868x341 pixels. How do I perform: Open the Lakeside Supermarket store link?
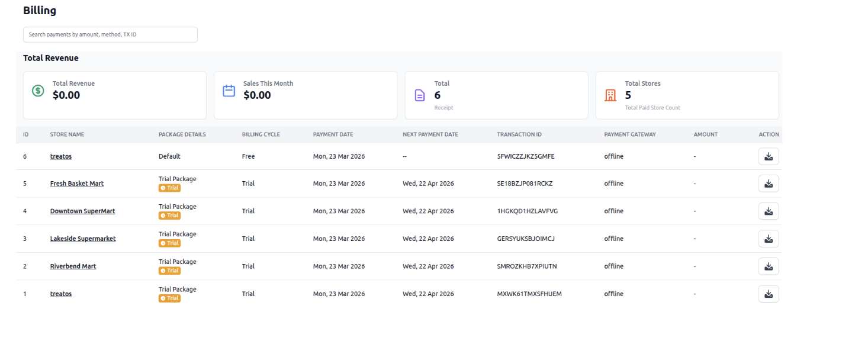[x=83, y=239]
